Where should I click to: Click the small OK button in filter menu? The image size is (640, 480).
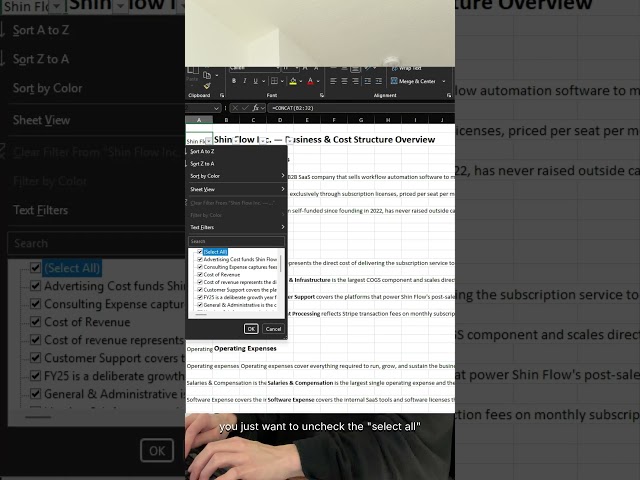(x=251, y=329)
